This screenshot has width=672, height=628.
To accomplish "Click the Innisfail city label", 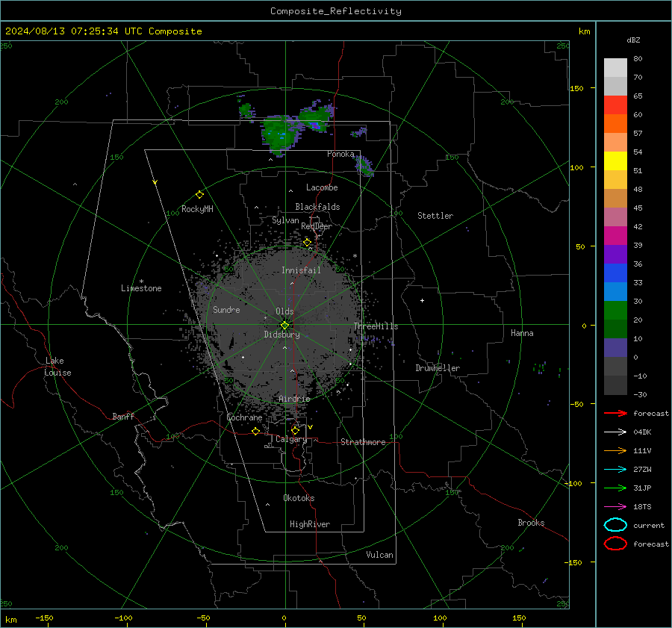I will [x=301, y=270].
